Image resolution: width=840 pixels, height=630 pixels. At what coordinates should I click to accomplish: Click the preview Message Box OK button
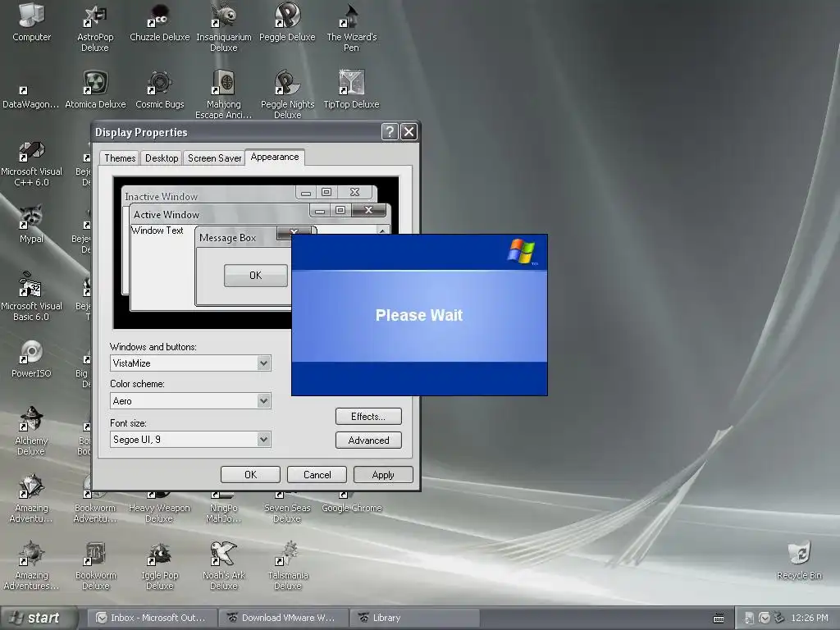point(256,276)
